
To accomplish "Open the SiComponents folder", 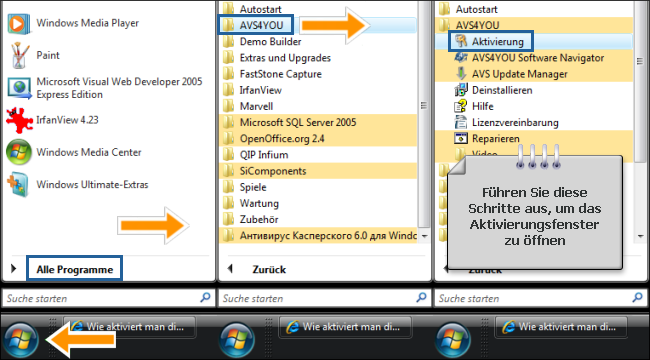I will click(317, 171).
